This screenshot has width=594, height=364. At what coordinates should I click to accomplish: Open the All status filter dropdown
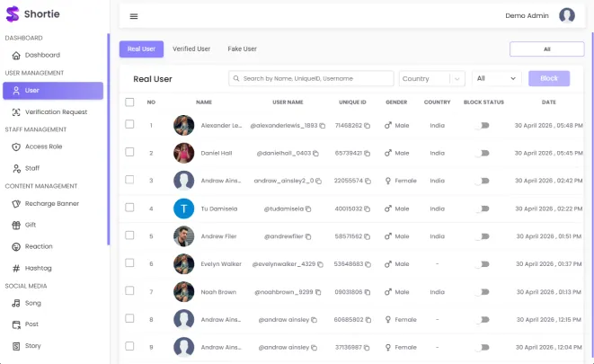point(497,78)
